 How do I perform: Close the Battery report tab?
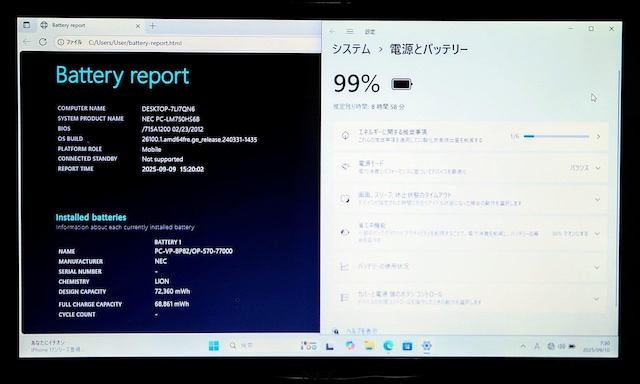(138, 26)
